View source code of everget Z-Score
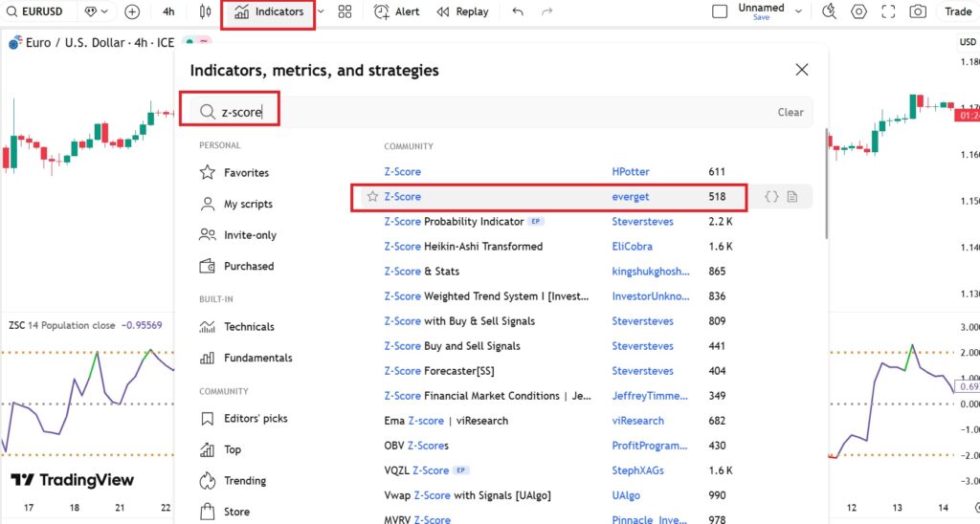 [x=771, y=196]
